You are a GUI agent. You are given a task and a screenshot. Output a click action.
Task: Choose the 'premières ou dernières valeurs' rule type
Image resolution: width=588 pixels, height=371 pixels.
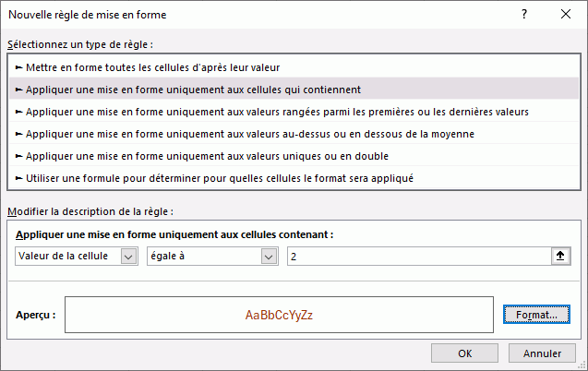click(x=277, y=112)
